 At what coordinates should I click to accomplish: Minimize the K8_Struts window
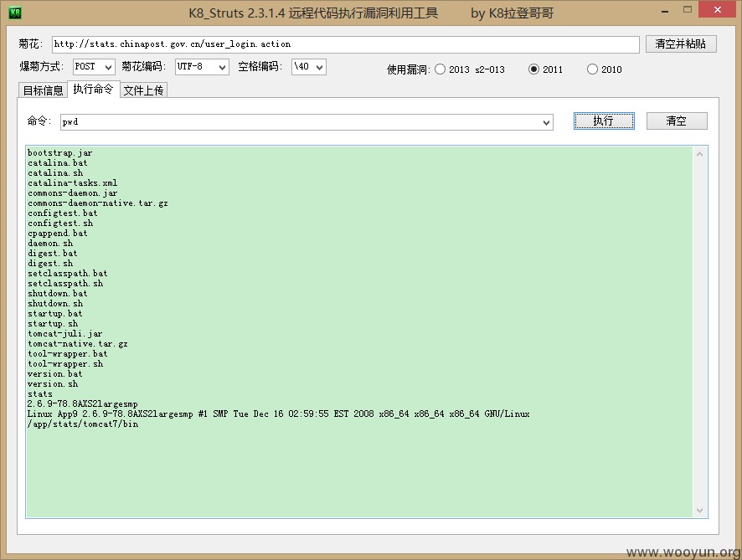[665, 10]
